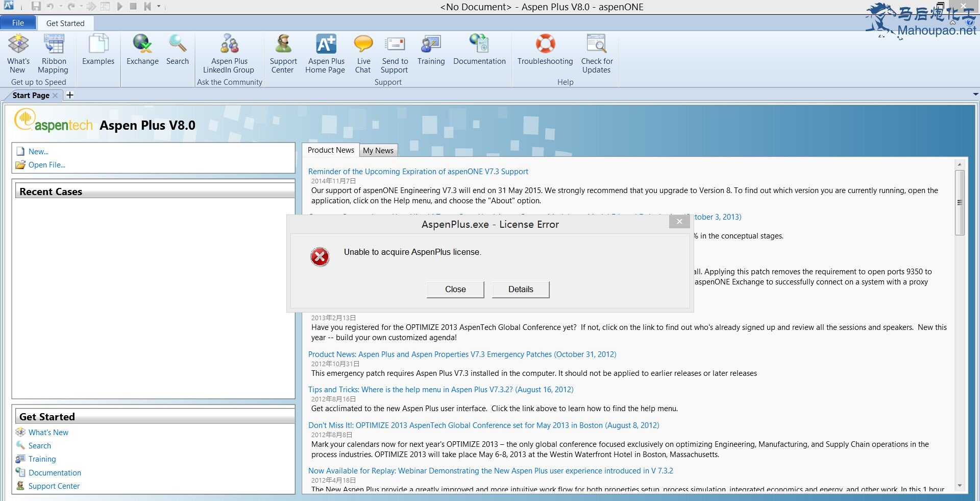Click the news scrollbar up arrow

960,164
